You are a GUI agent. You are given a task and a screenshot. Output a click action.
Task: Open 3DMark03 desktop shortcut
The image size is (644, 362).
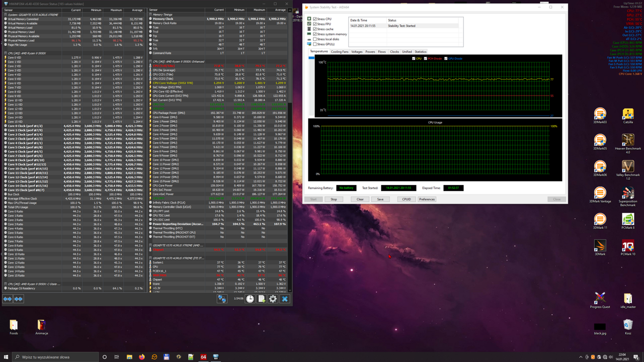click(600, 116)
